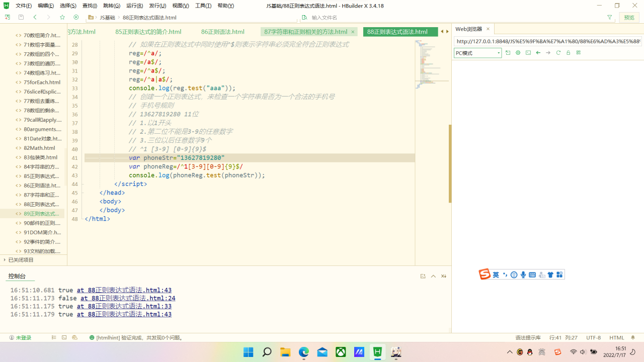Open 75forEach.html in the file tree
The image size is (644, 362).
[42, 82]
